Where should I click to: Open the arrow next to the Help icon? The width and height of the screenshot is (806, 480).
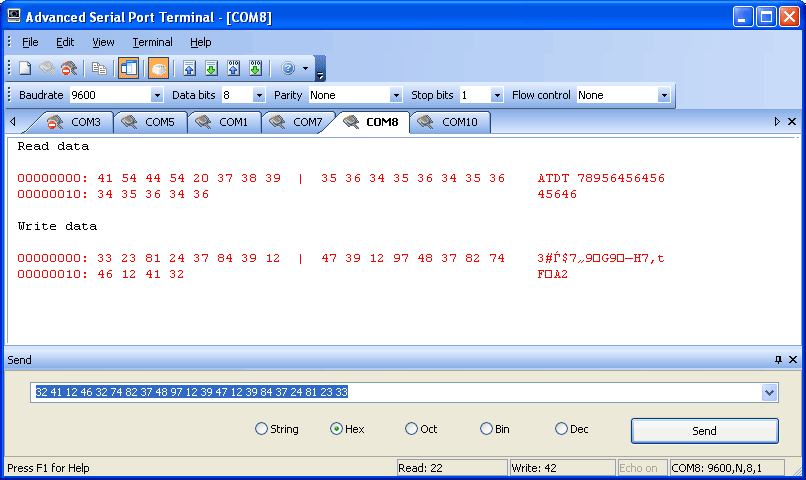coord(305,68)
